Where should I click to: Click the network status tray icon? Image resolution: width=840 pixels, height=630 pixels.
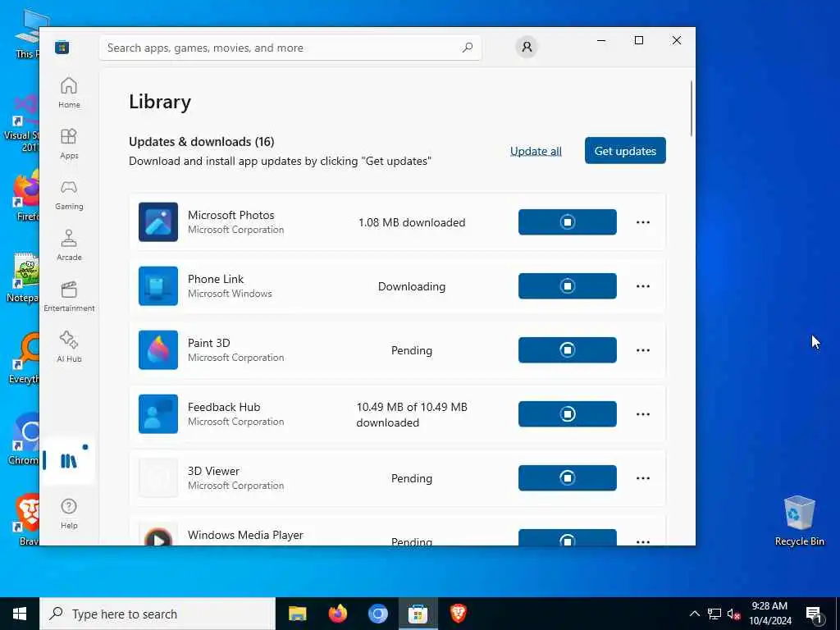click(x=714, y=614)
